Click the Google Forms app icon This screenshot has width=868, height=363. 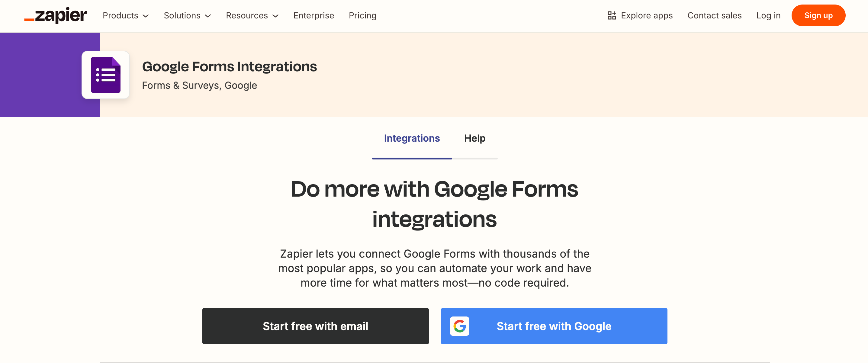[105, 75]
